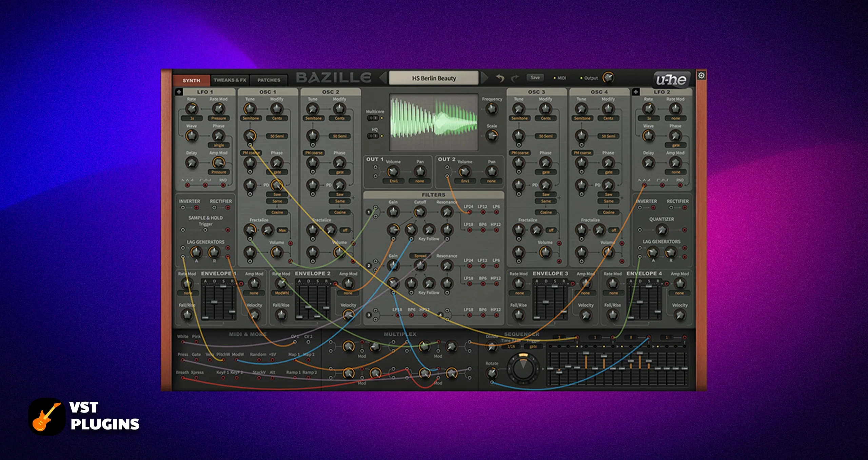Click the OSC 1 Tune knob

pos(250,109)
